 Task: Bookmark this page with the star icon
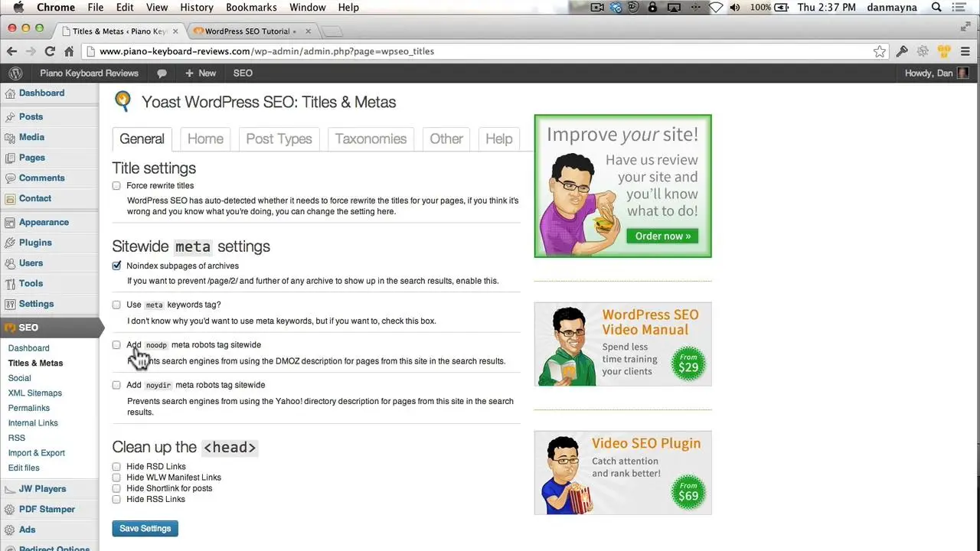pyautogui.click(x=880, y=51)
